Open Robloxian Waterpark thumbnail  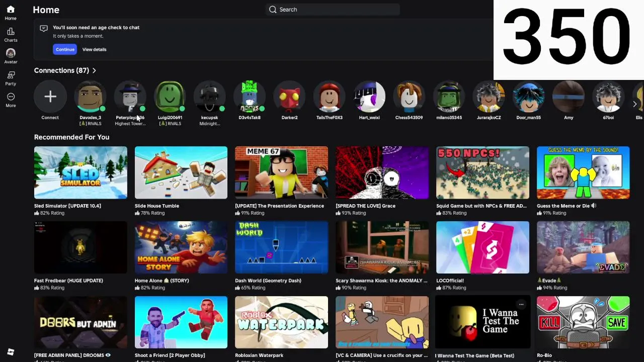tap(281, 322)
